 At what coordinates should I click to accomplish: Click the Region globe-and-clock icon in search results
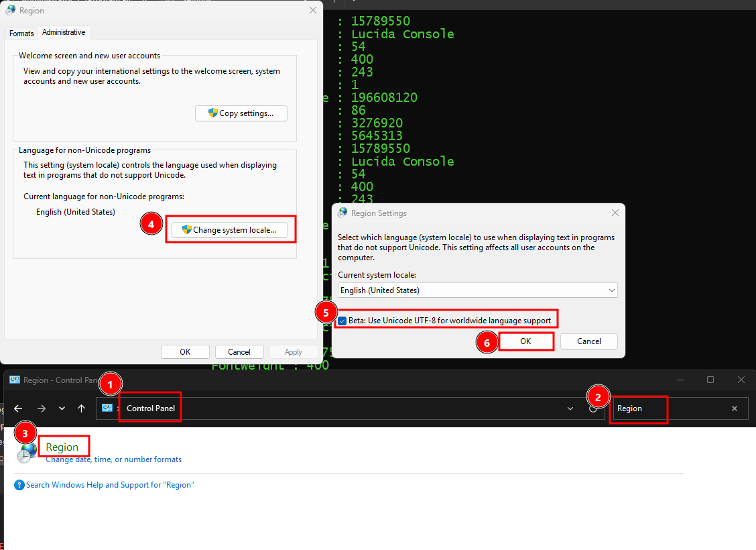click(x=26, y=453)
